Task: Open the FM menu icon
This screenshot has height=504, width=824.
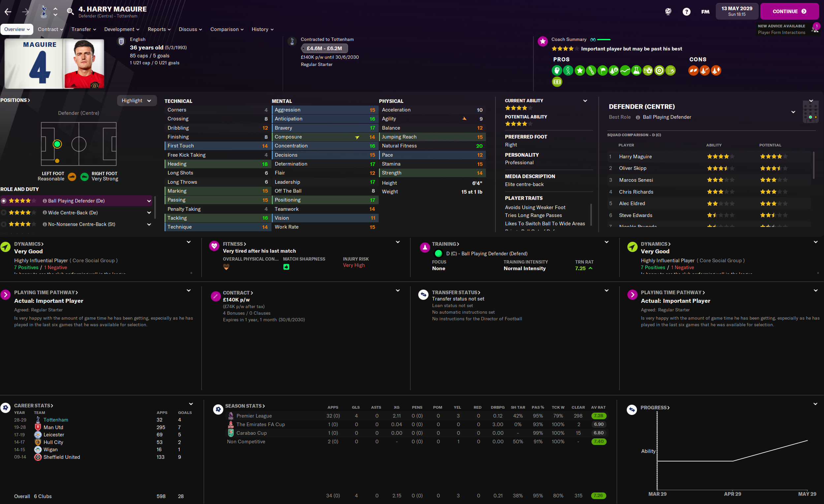Action: click(705, 12)
